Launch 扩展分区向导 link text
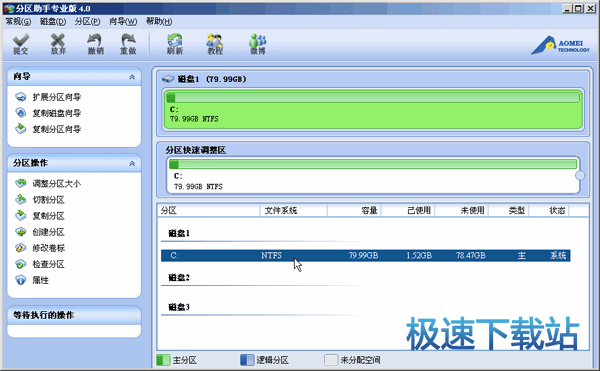The height and width of the screenshot is (371, 600). (x=57, y=97)
